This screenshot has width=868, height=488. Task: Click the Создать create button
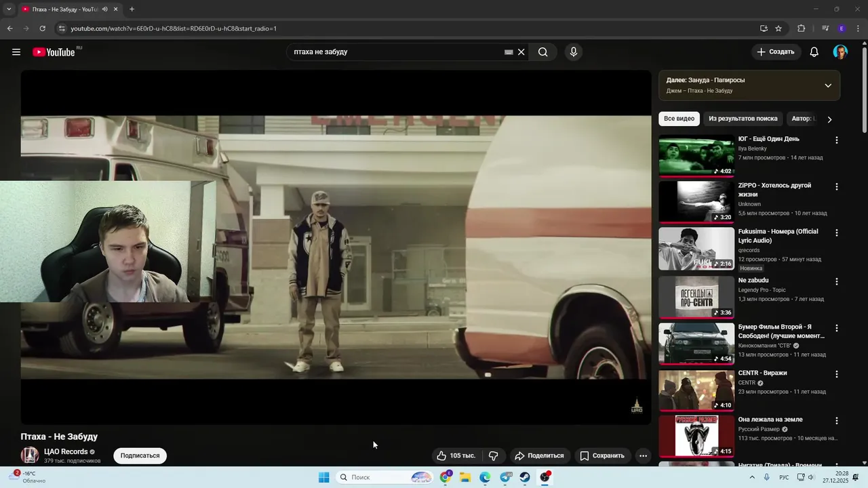click(776, 52)
